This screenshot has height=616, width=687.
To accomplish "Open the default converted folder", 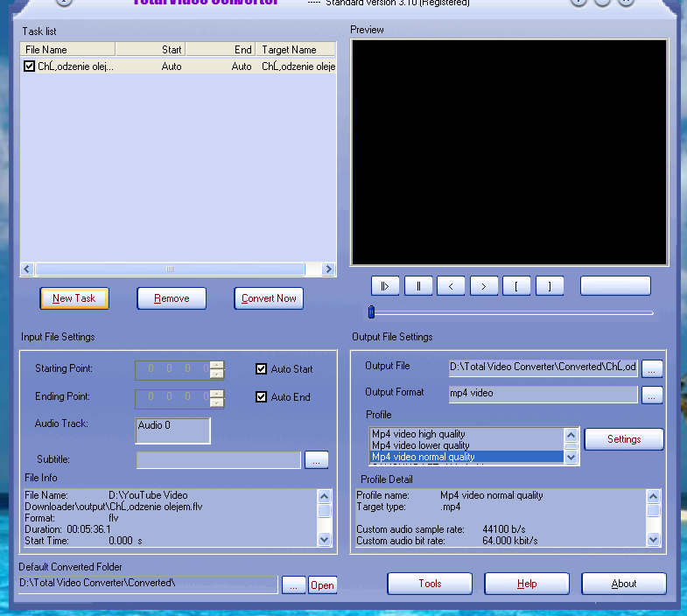I will (x=322, y=584).
